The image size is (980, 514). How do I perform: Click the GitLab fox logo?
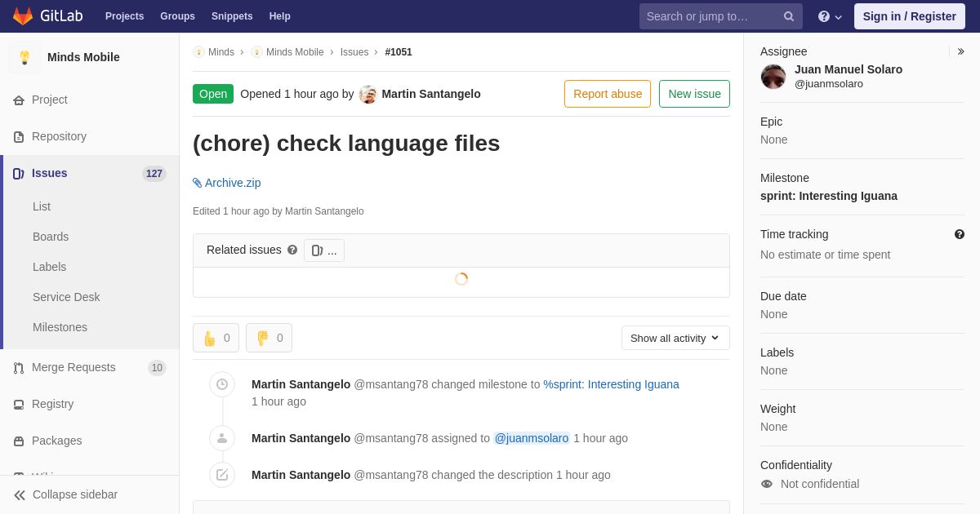click(23, 16)
